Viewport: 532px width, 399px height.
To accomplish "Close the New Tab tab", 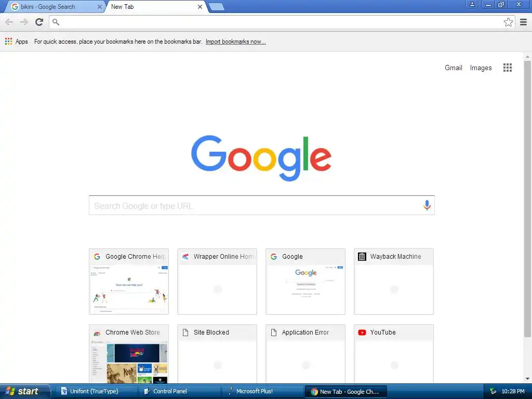I will click(200, 7).
